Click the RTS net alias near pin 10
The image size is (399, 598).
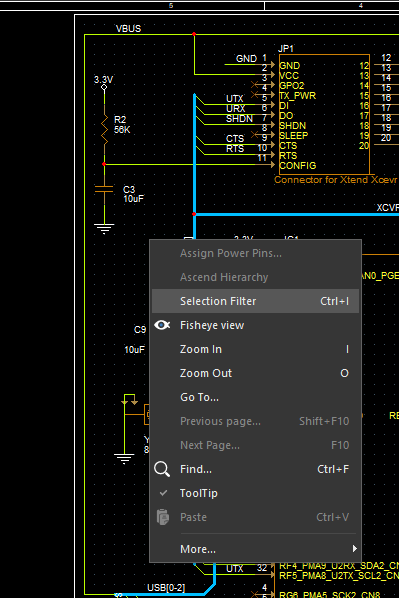pos(235,149)
